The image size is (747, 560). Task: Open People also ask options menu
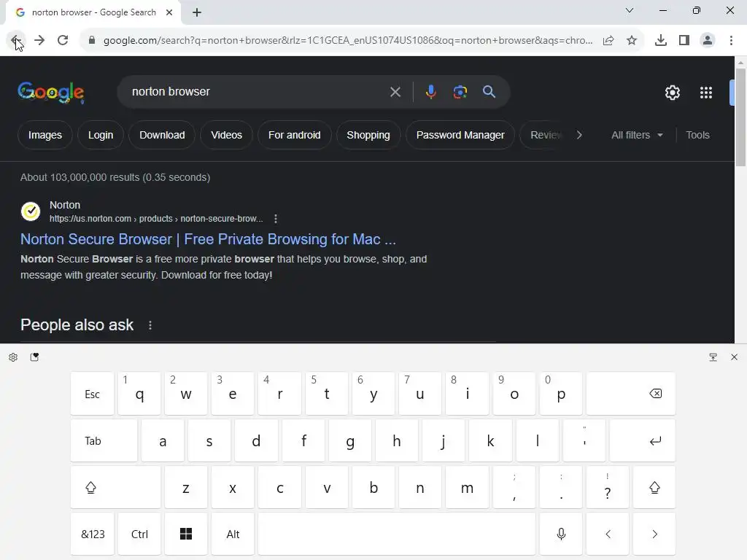[150, 325]
